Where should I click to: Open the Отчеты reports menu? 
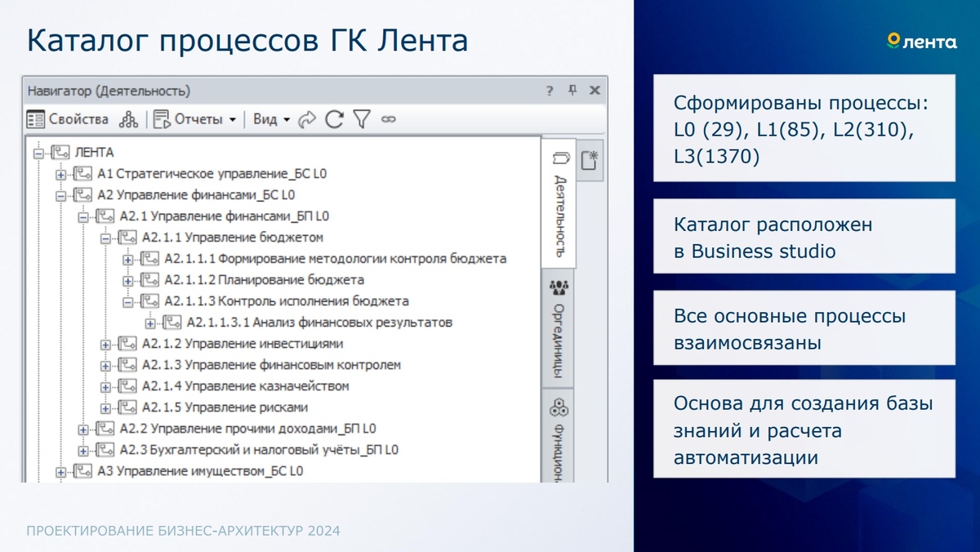194,119
